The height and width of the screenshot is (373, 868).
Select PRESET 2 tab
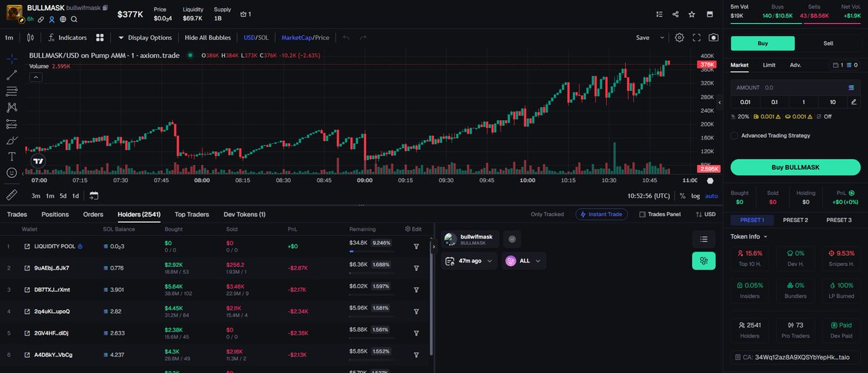point(796,220)
